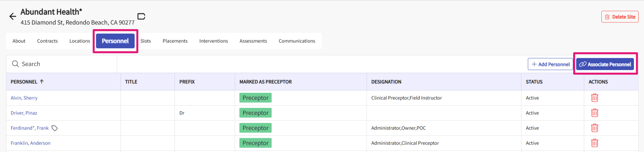Image resolution: width=644 pixels, height=152 pixels.
Task: Select the Personnel tab
Action: click(x=115, y=41)
